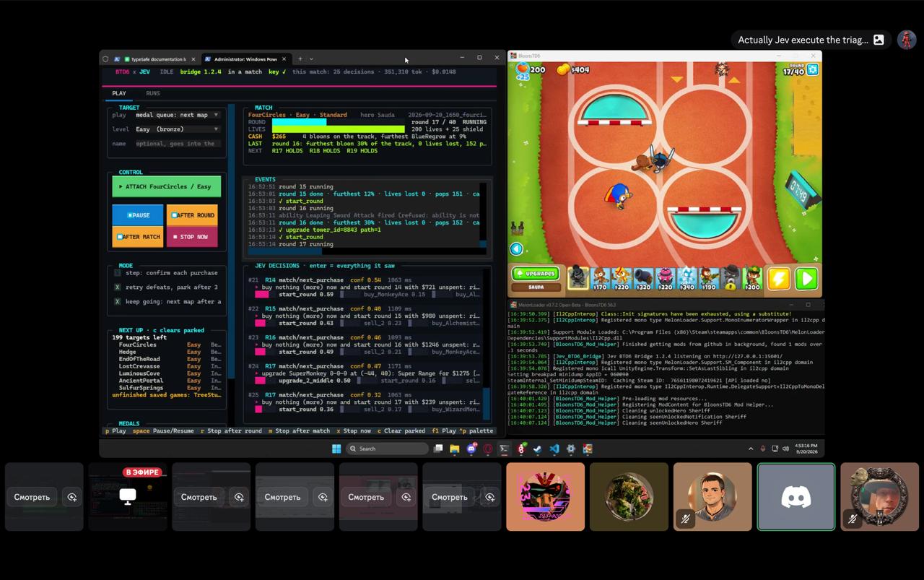Switch to the PLAY tab
The height and width of the screenshot is (580, 924).
point(119,93)
